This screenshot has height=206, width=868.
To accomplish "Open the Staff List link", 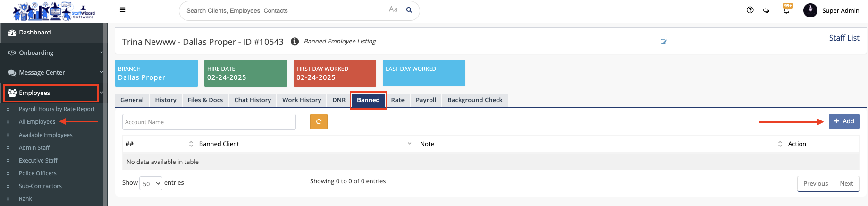I will pyautogui.click(x=844, y=38).
